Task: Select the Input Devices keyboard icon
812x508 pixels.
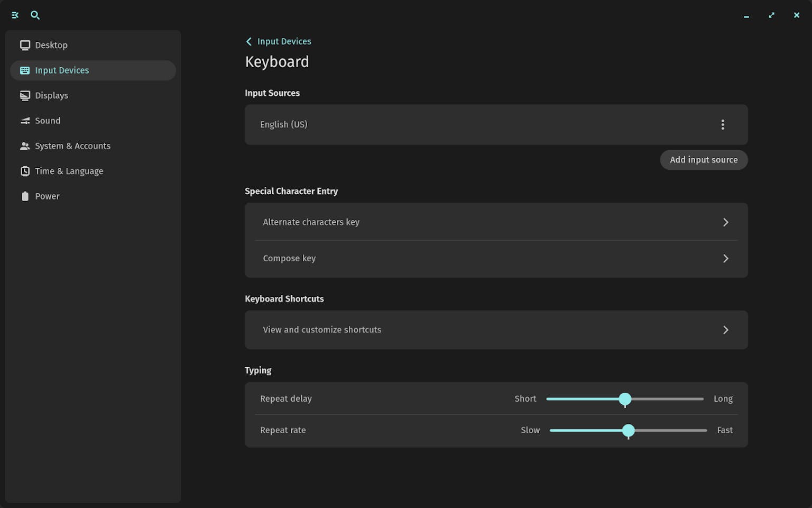Action: coord(24,70)
